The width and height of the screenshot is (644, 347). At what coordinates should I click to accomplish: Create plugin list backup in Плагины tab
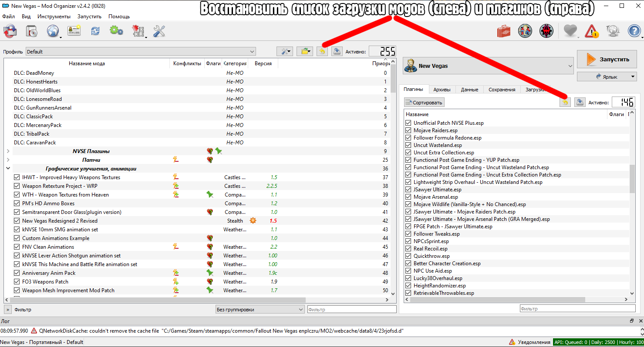pos(580,102)
